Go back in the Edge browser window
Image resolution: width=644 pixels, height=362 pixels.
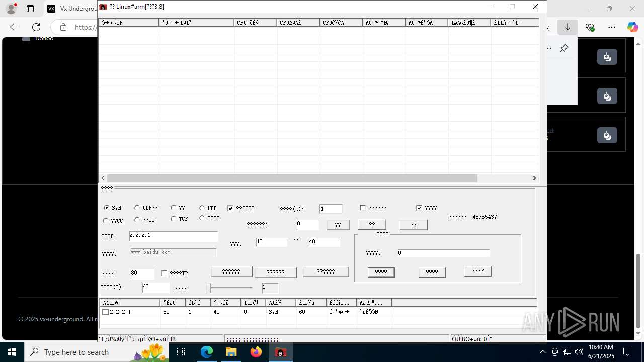(x=14, y=27)
